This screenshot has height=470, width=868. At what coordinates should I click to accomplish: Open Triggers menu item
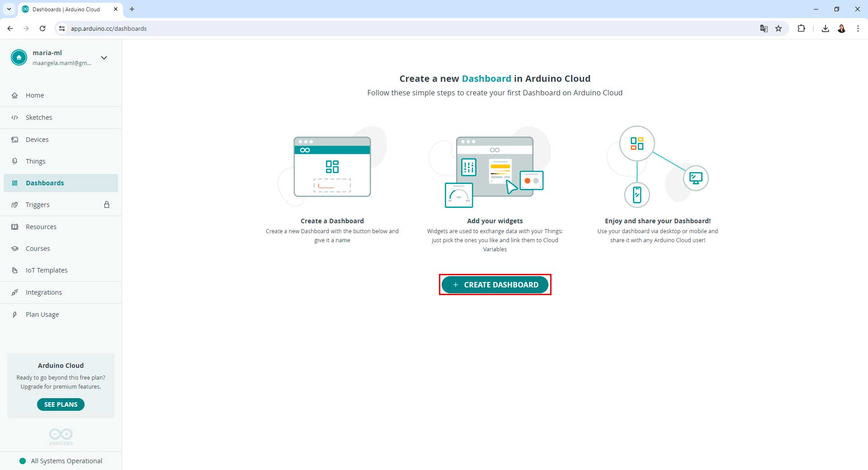coord(61,205)
